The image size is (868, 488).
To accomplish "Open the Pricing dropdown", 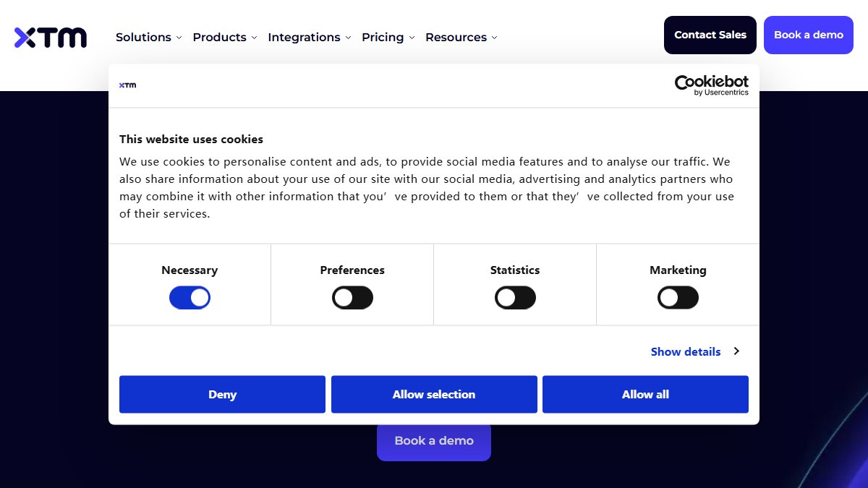I will tap(388, 37).
